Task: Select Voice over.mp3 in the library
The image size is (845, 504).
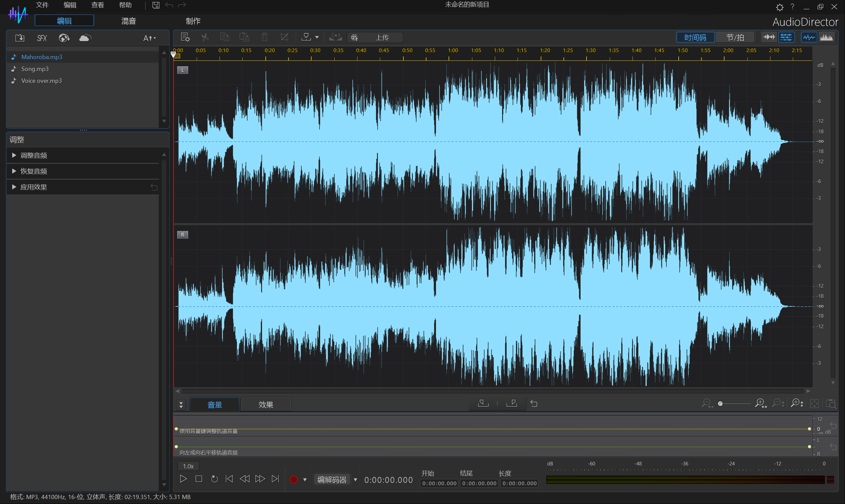Action: [x=42, y=80]
